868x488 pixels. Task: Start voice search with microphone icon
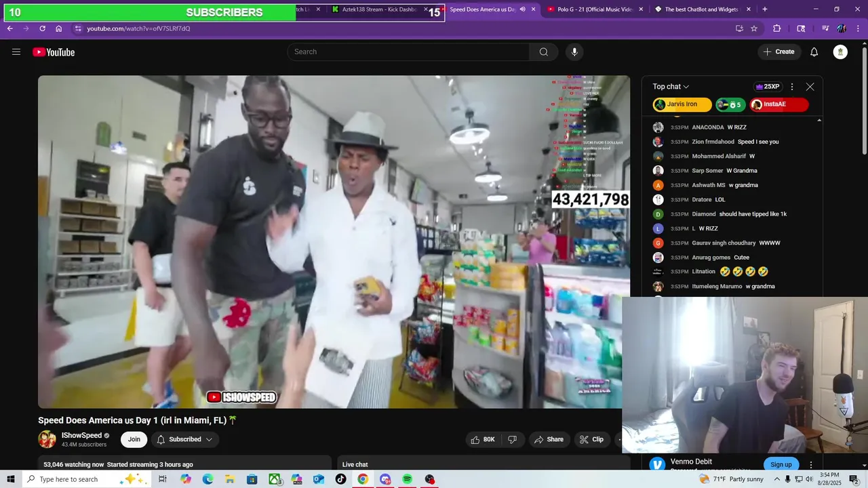tap(574, 52)
